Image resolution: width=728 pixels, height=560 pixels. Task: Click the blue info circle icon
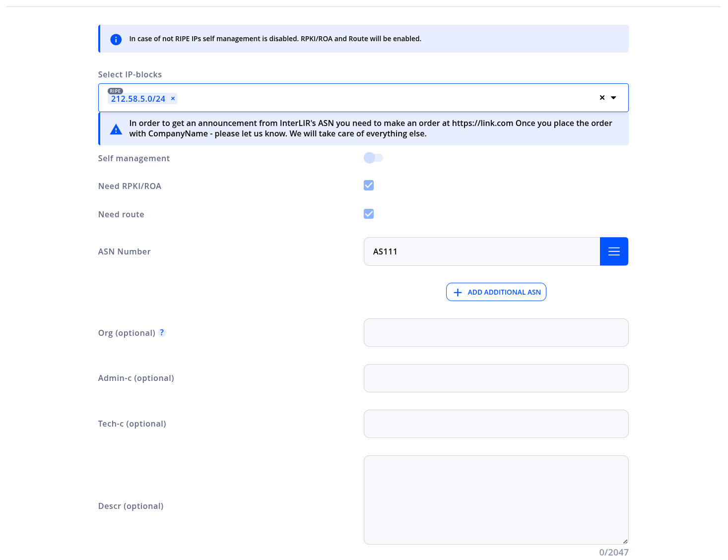[x=116, y=39]
